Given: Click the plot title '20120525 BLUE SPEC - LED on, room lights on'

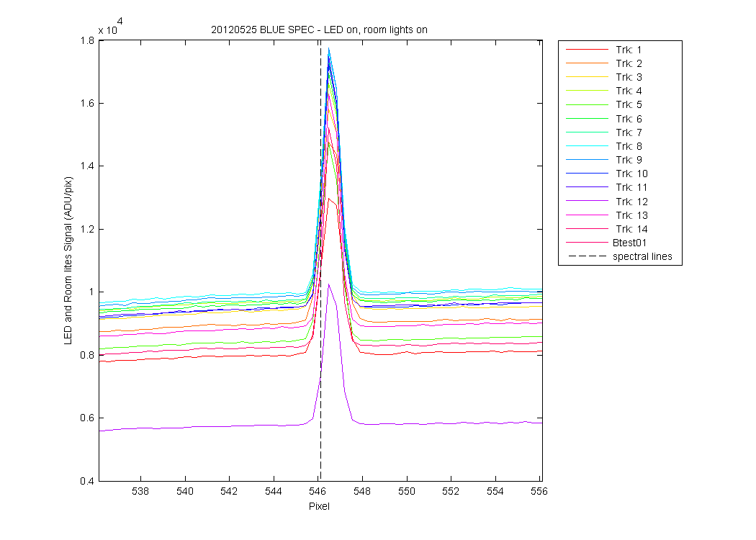Looking at the screenshot, I should tap(319, 30).
